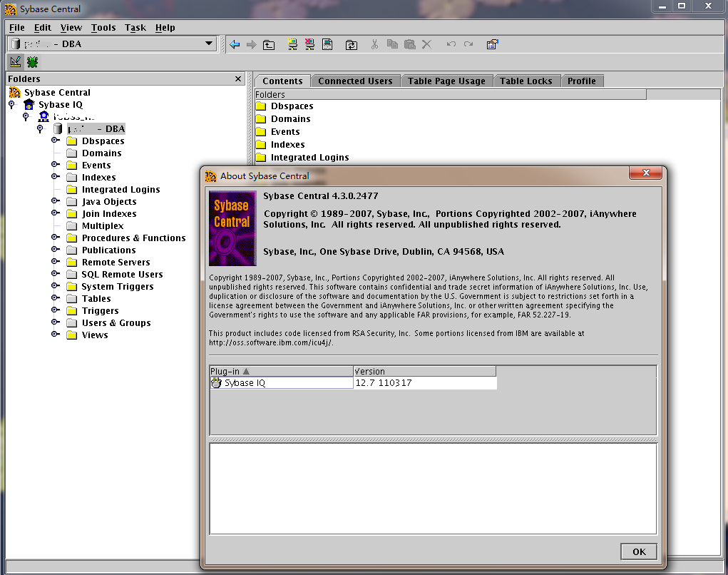This screenshot has width=728, height=575.
Task: Select the Multiplex folder in tree
Action: coord(103,225)
